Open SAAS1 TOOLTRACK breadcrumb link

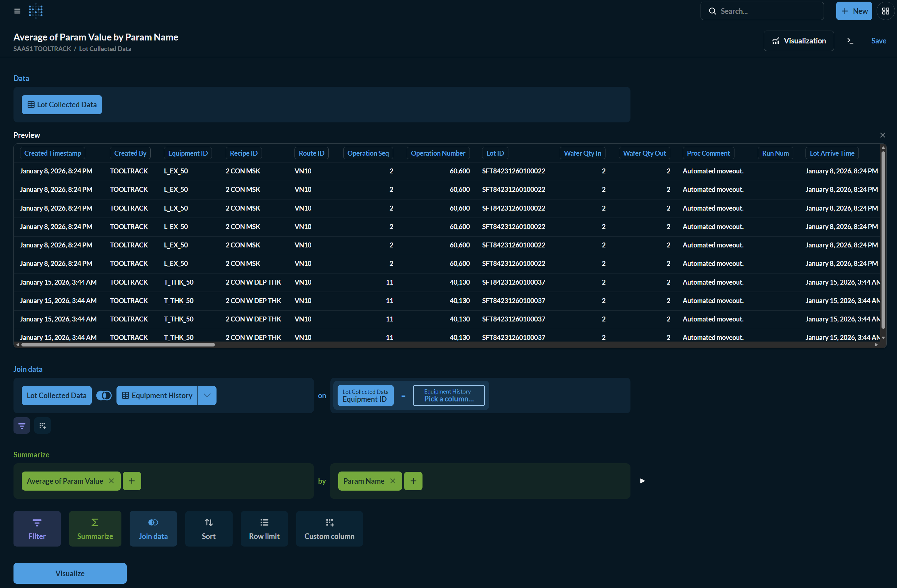(x=42, y=49)
